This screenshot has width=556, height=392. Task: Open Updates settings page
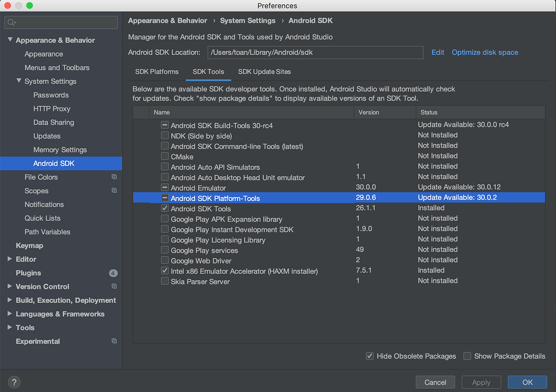(47, 136)
